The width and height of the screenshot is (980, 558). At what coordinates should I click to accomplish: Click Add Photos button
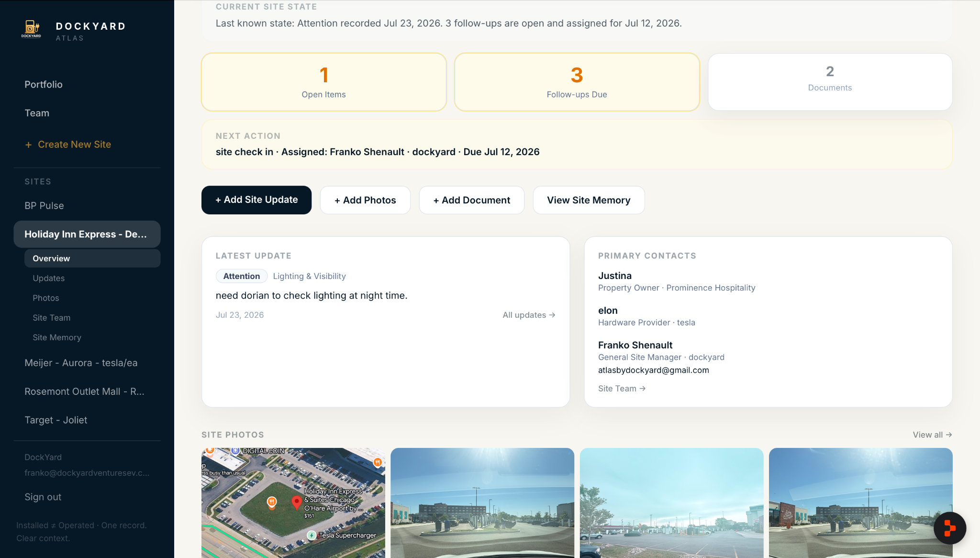[365, 200]
